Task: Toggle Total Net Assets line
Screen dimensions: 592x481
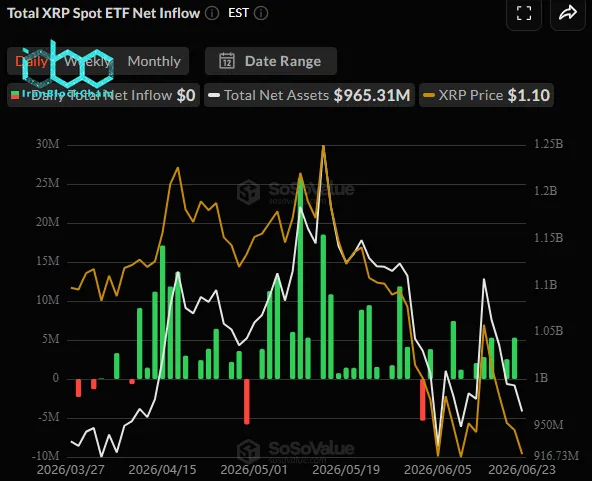Action: pos(309,95)
